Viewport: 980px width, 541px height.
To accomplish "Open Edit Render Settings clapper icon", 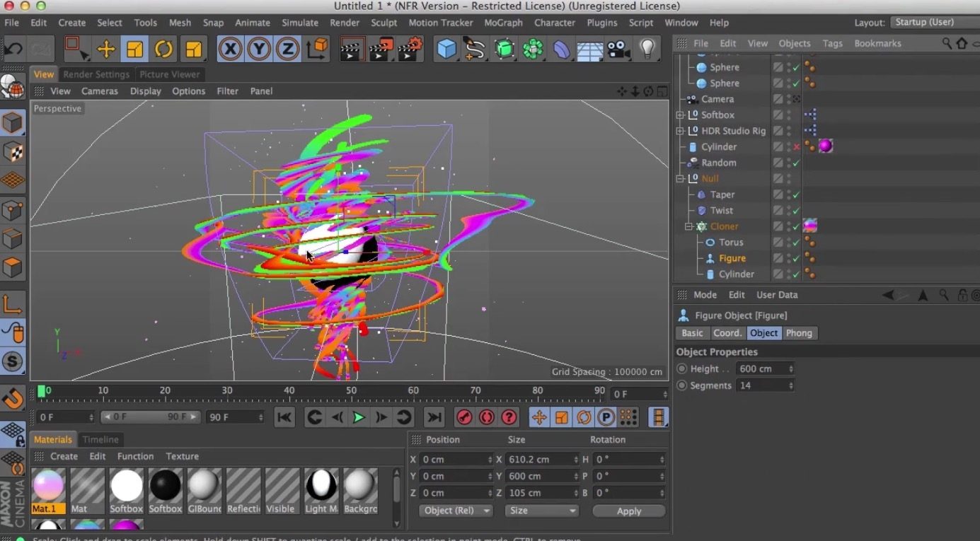I will pyautogui.click(x=410, y=49).
